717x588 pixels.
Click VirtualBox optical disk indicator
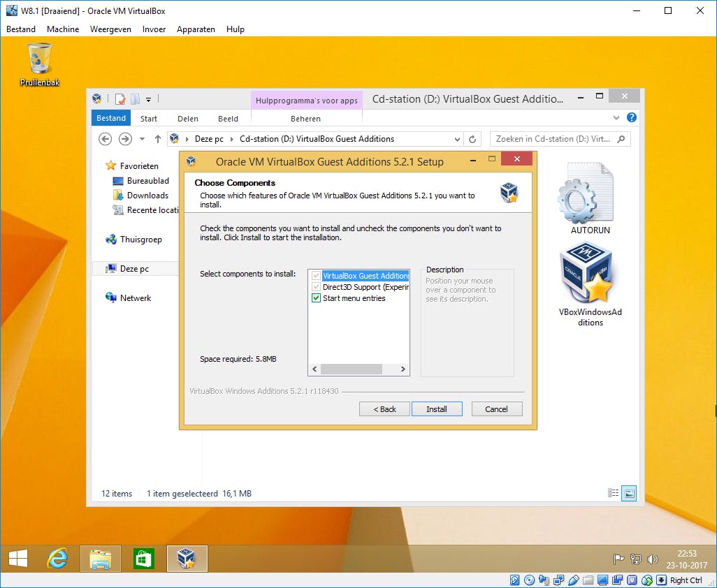pyautogui.click(x=529, y=580)
